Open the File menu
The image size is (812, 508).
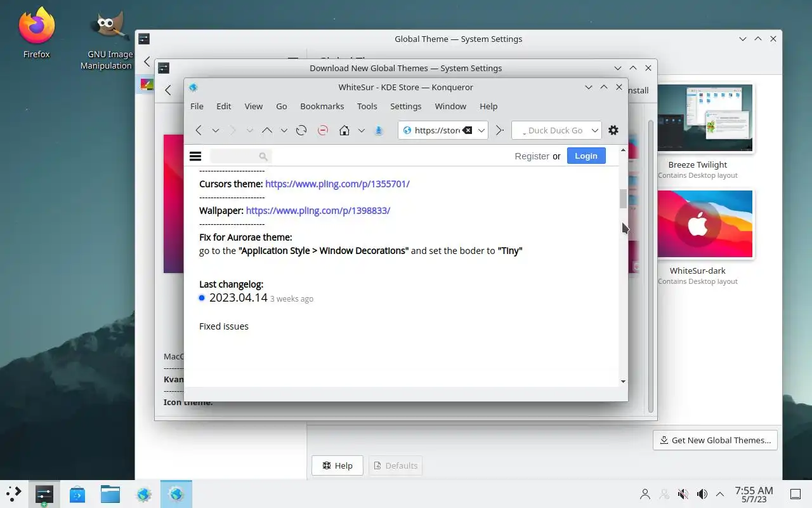(x=197, y=106)
